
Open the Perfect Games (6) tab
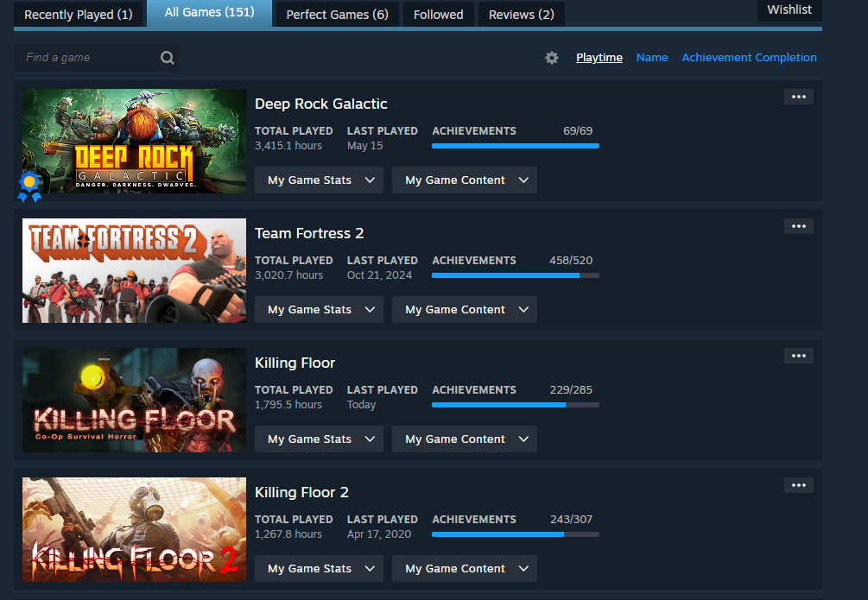coord(337,15)
